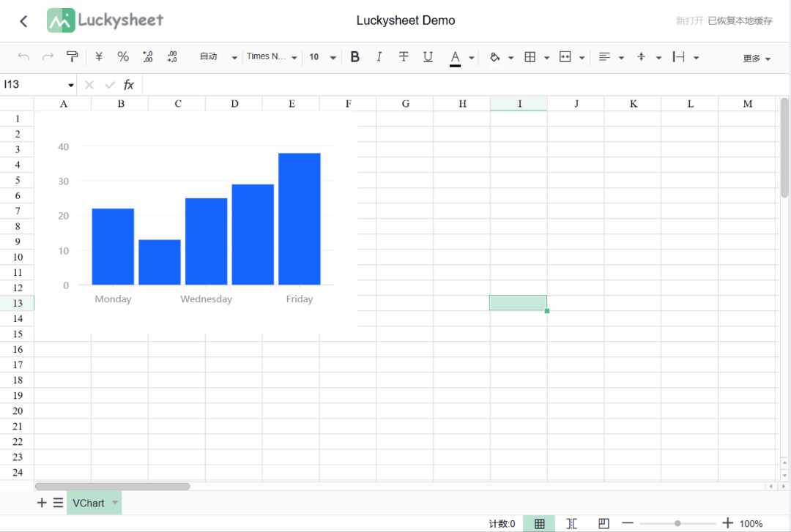Click the back arrow beside Luckysheet logo
791x532 pixels.
(23, 21)
